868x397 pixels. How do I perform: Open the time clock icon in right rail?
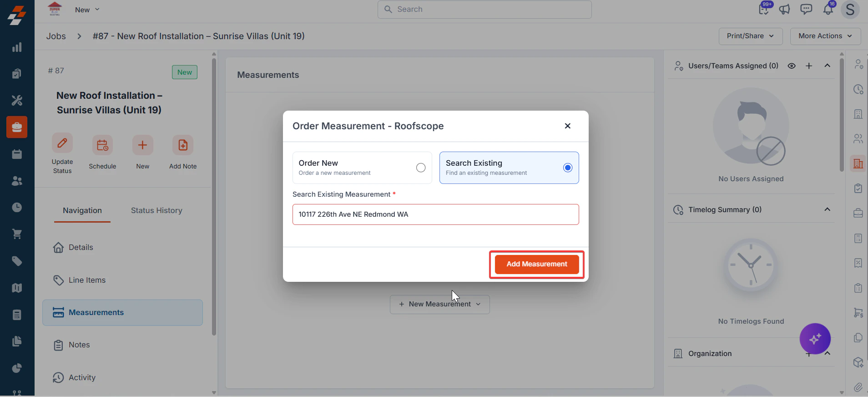(858, 90)
